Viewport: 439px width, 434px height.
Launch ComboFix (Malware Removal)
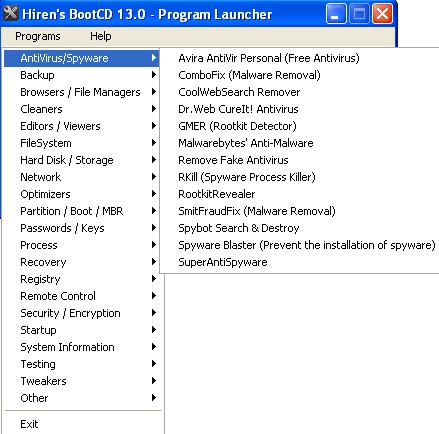pos(300,75)
